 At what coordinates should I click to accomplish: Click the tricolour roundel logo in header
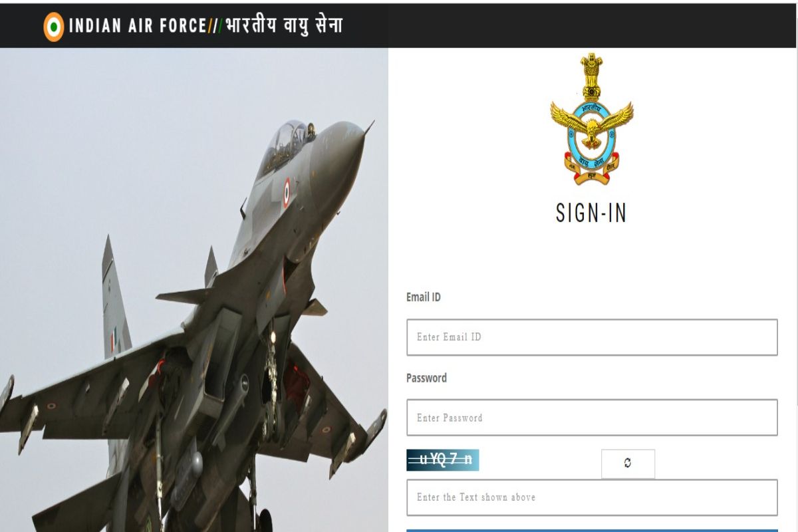54,27
